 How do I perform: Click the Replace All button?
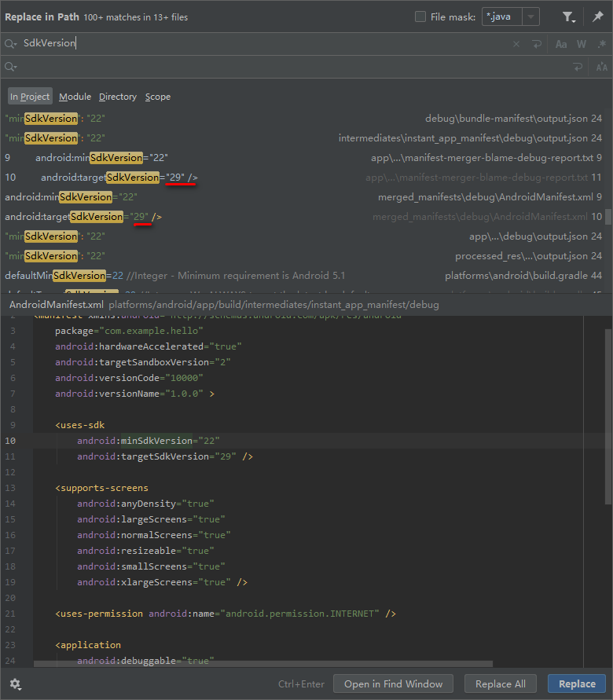[x=501, y=684]
